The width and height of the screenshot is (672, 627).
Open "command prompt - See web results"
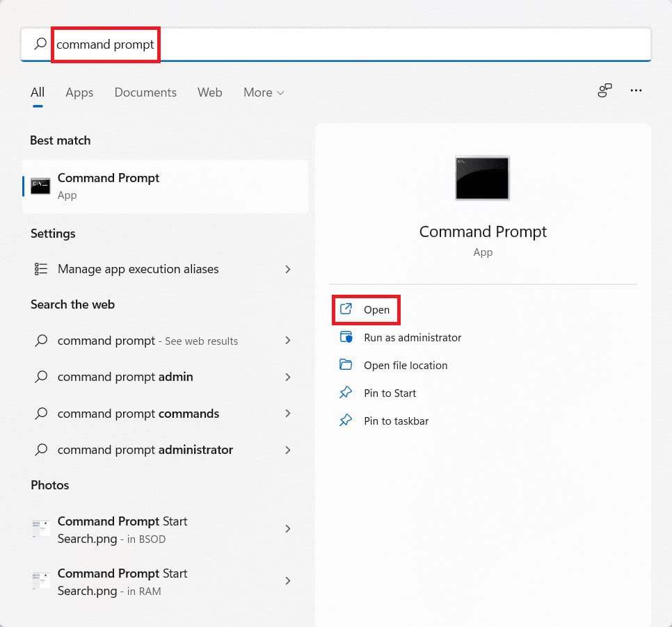coord(166,341)
